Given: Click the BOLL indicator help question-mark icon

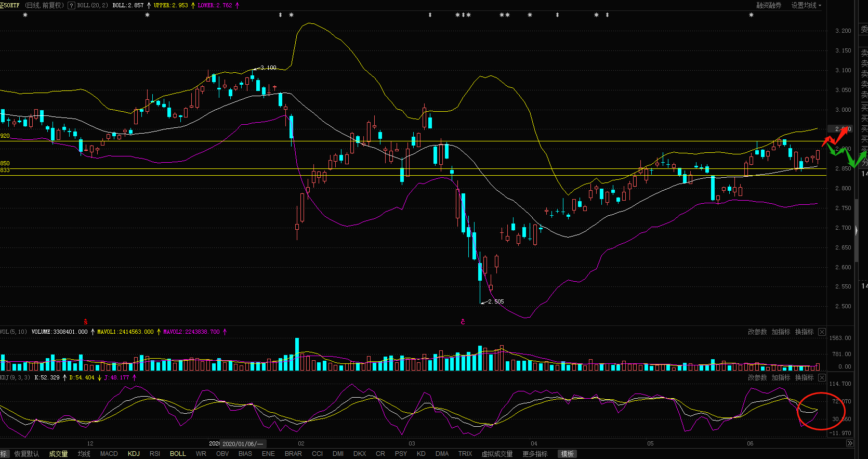Looking at the screenshot, I should tap(72, 5).
